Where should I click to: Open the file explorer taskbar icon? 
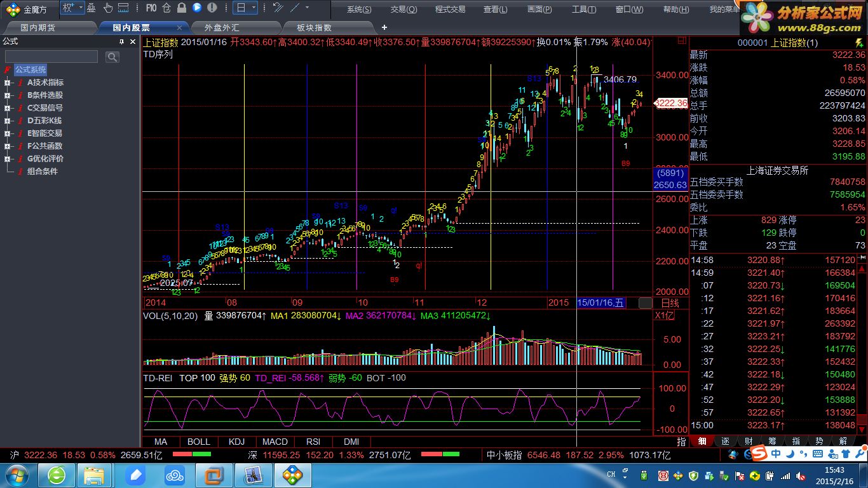(95, 475)
